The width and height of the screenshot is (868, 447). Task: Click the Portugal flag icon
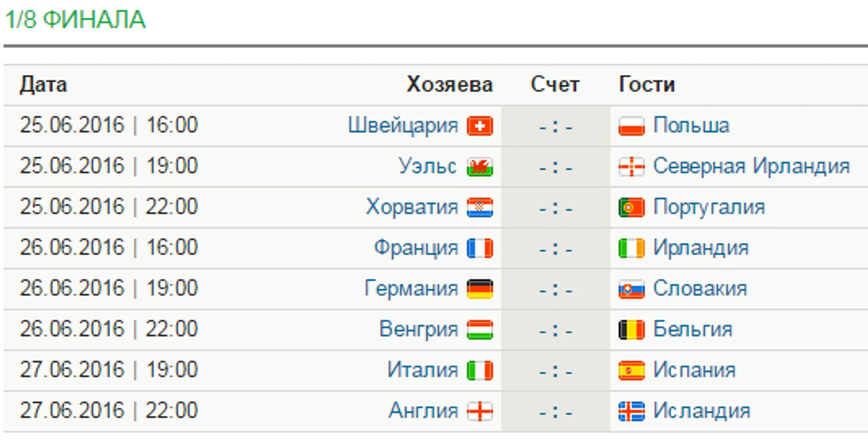(x=631, y=207)
